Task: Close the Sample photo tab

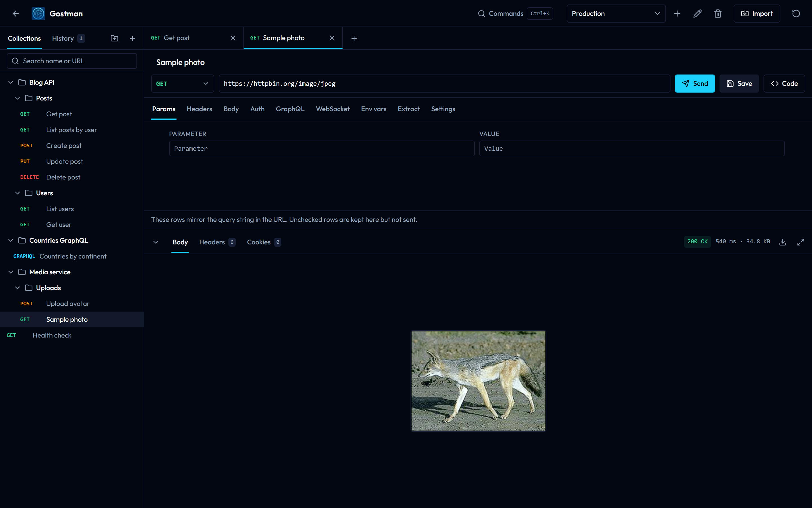Action: [332, 38]
